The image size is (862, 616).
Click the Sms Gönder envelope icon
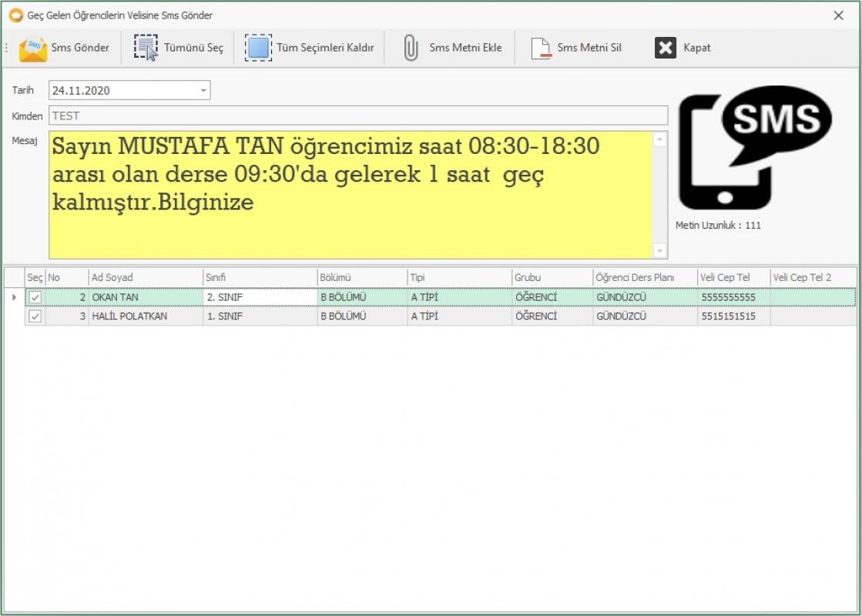34,47
